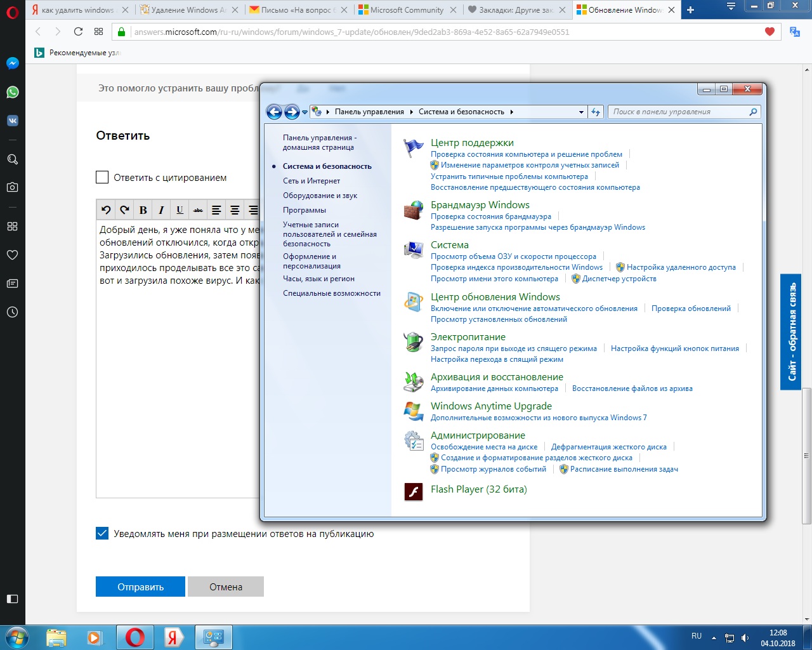Image resolution: width=812 pixels, height=650 pixels.
Task: Click Control Panel search field
Action: pos(684,112)
